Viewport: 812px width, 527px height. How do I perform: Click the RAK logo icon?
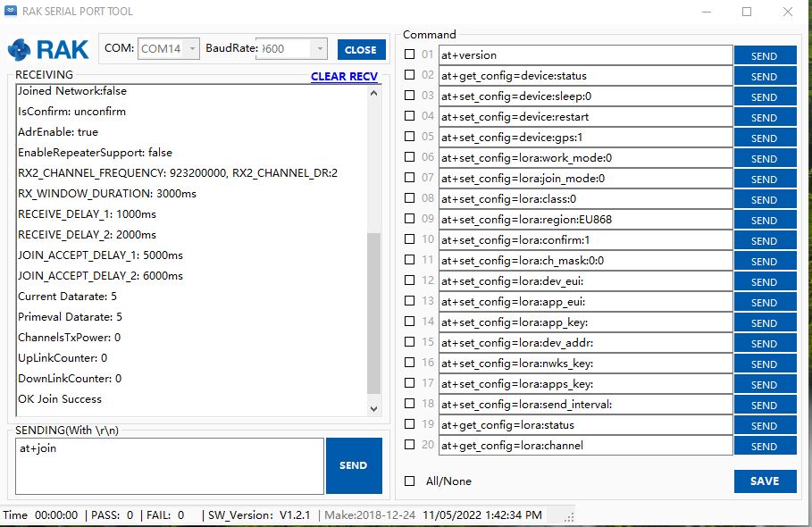49,49
